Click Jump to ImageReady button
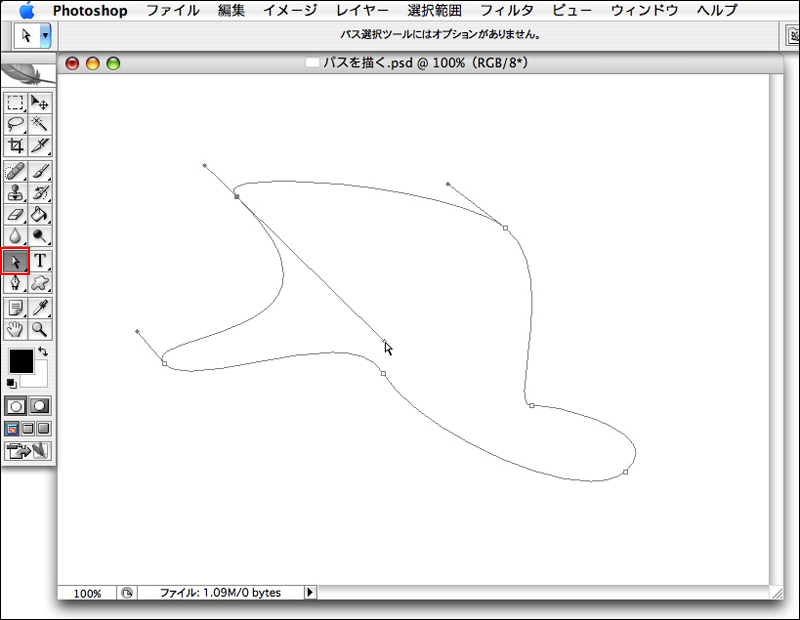 coord(28,451)
